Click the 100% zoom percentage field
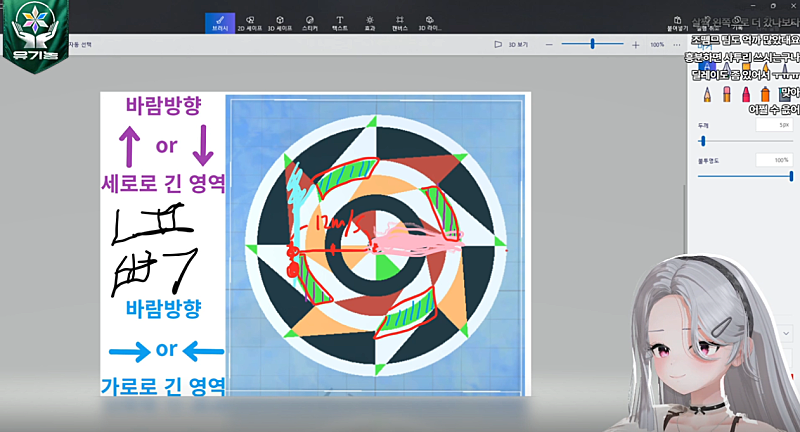This screenshot has height=432, width=800. (x=657, y=45)
